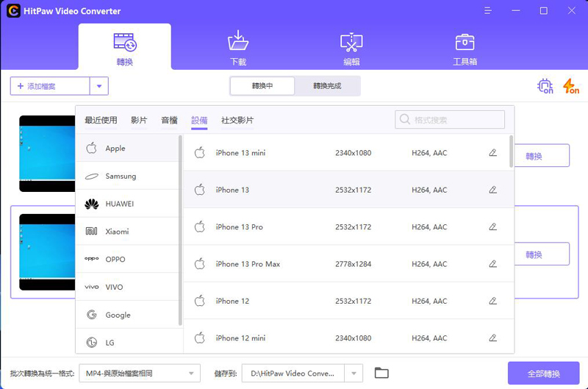Open the 下載 (Download) tab
The height and width of the screenshot is (389, 588).
(x=237, y=49)
